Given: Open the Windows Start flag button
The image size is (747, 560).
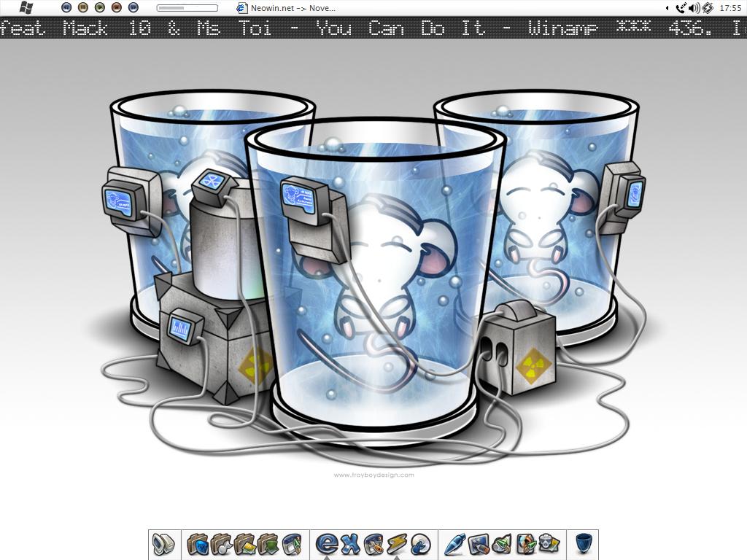Looking at the screenshot, I should pyautogui.click(x=26, y=7).
